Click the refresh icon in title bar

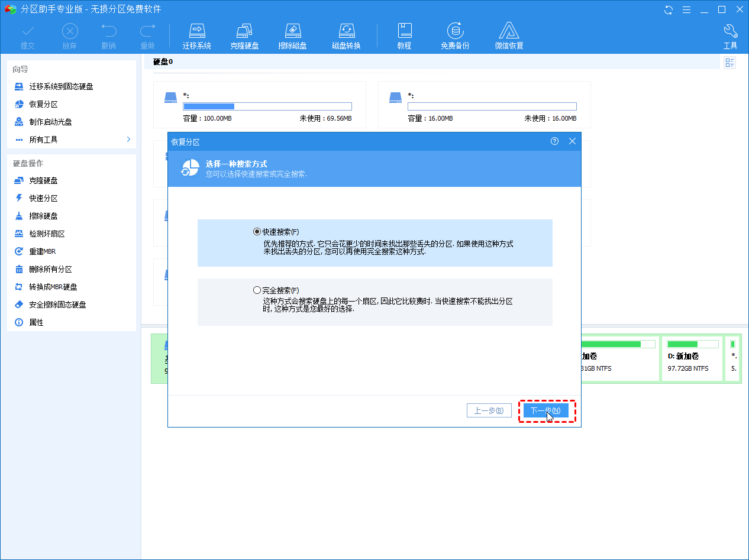point(669,9)
